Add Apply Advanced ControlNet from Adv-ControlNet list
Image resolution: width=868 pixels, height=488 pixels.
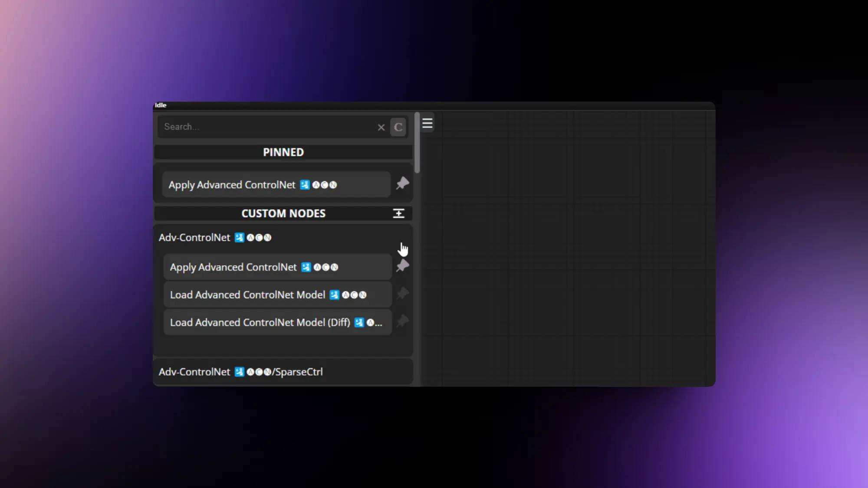point(278,267)
